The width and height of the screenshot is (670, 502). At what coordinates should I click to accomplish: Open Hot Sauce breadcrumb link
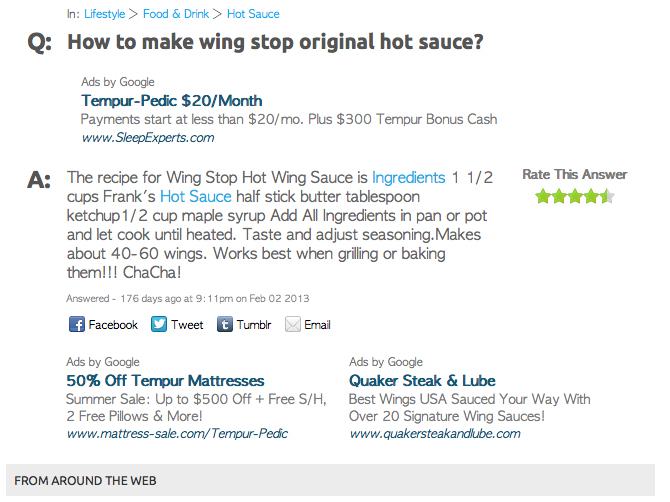253,14
